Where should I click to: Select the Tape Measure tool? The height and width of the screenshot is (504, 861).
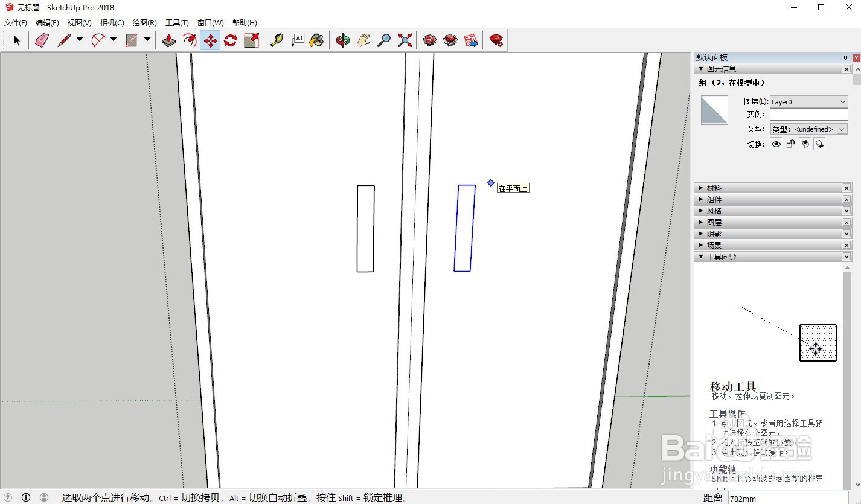[x=277, y=40]
